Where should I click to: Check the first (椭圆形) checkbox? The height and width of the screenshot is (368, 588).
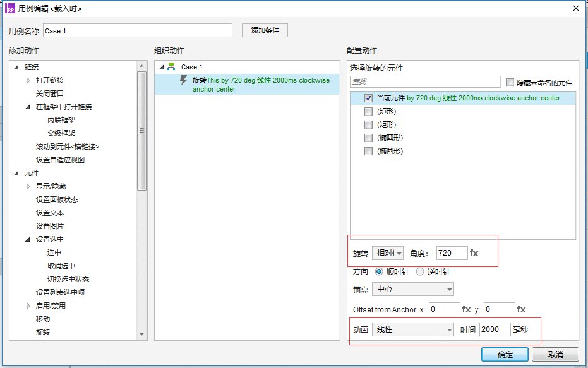368,138
